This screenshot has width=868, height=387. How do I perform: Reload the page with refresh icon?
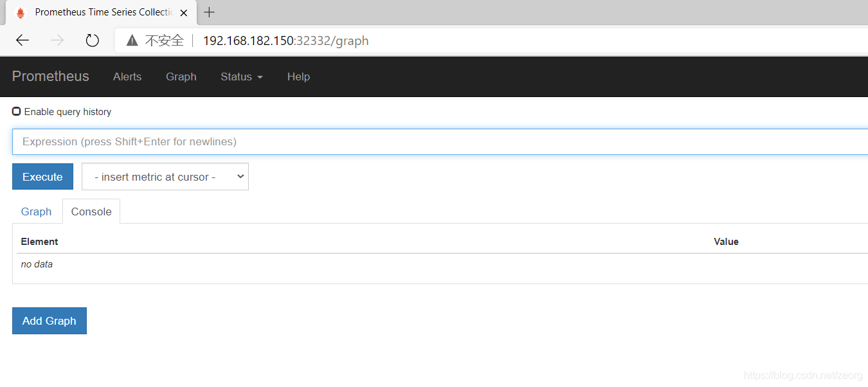tap(93, 40)
